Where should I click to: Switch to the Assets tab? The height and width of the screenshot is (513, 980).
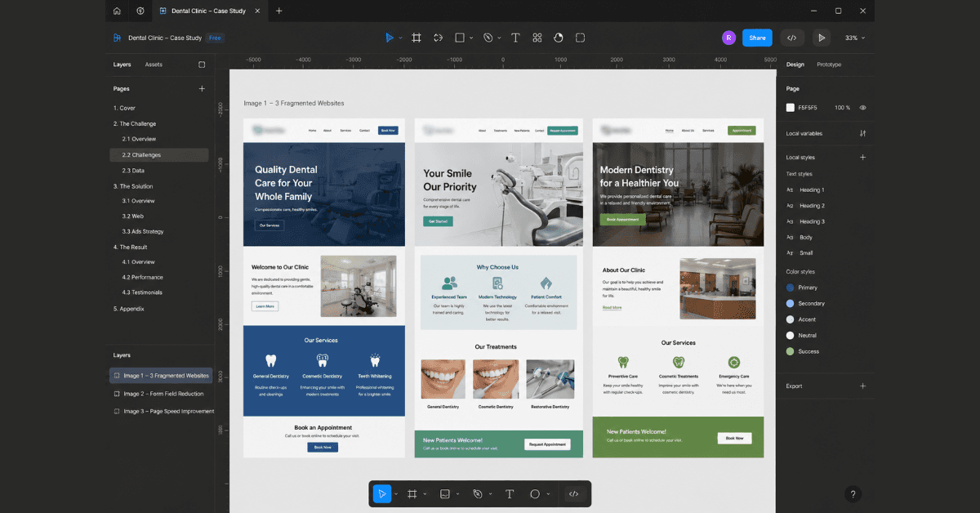(154, 65)
